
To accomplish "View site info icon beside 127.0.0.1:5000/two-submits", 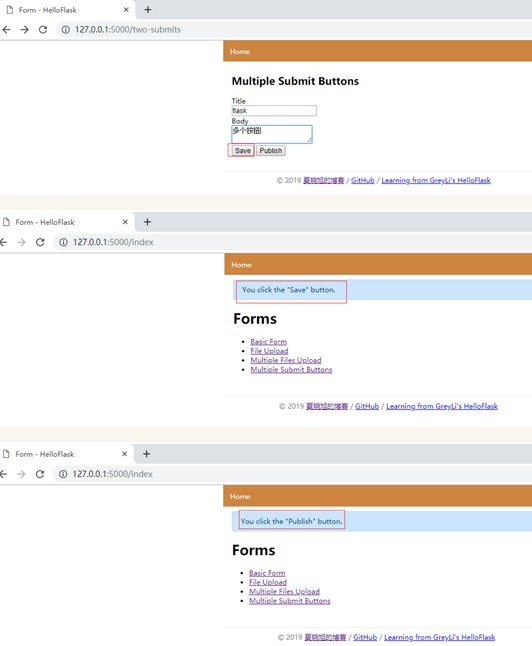I will [x=66, y=30].
